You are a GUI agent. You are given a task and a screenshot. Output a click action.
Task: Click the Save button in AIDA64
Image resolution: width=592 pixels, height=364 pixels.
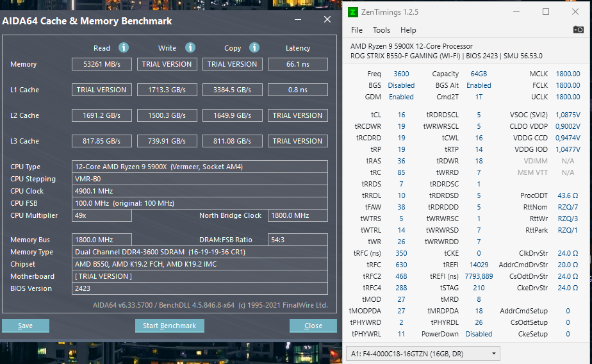pos(25,326)
